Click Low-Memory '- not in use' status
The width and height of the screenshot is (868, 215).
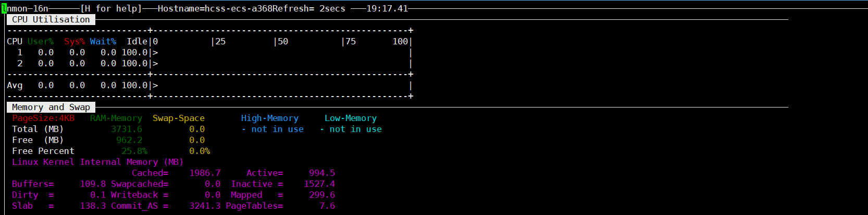pos(351,129)
